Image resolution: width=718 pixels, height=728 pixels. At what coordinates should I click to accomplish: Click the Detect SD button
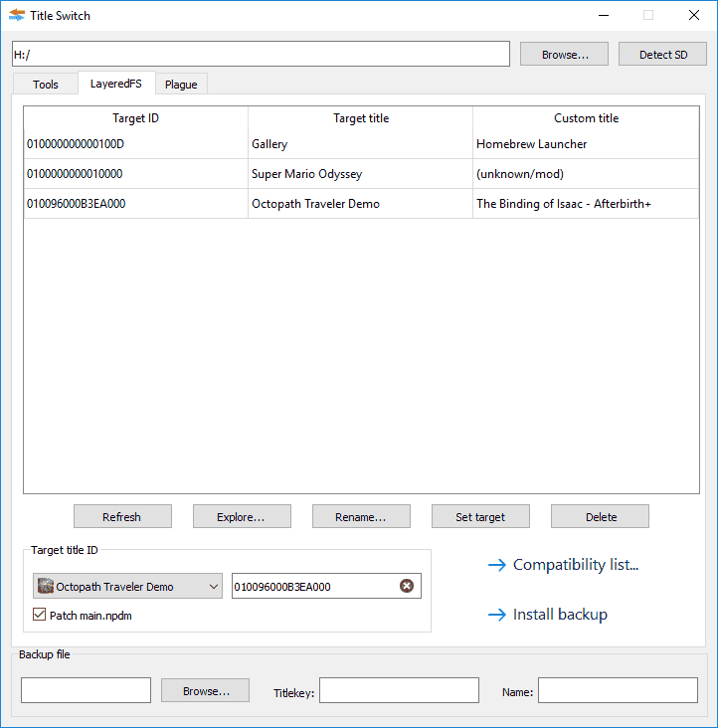coord(662,55)
